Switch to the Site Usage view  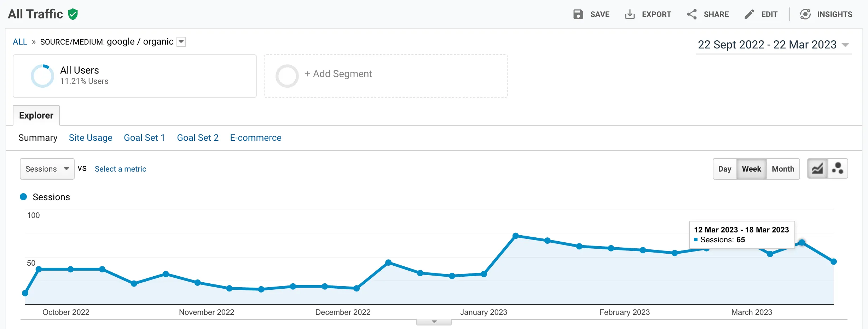pos(91,138)
